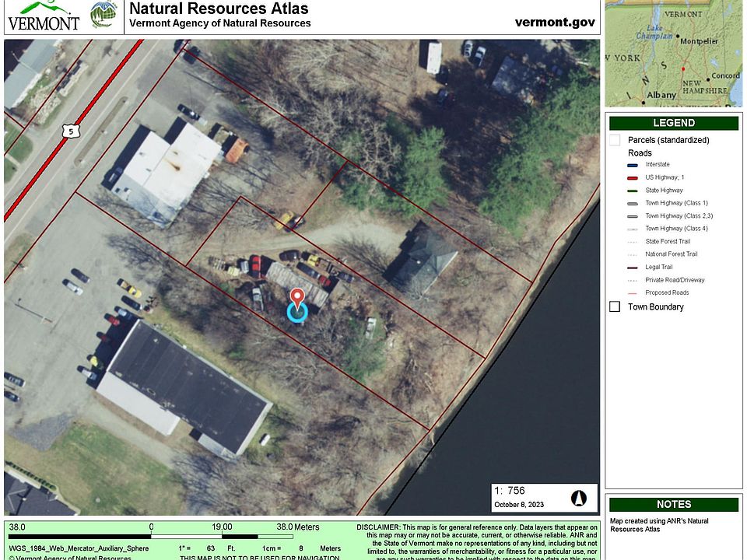Click the map scale value 1: 756
747x560 pixels.
pos(509,491)
